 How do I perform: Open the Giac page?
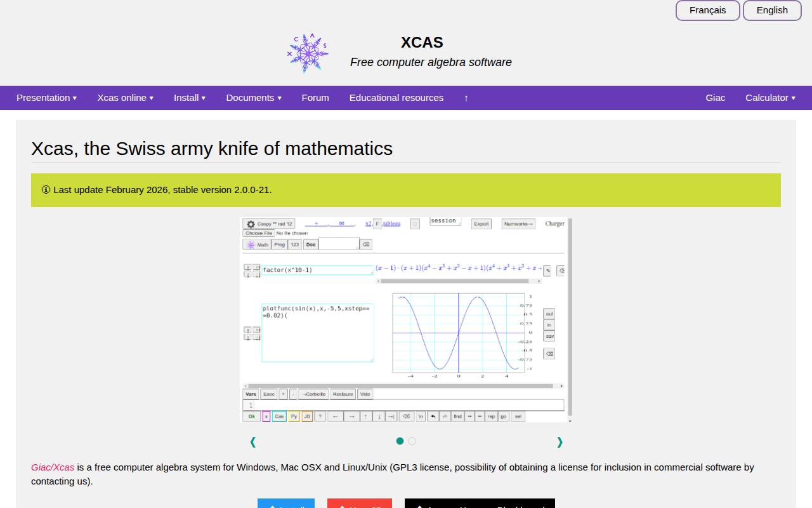tap(715, 98)
